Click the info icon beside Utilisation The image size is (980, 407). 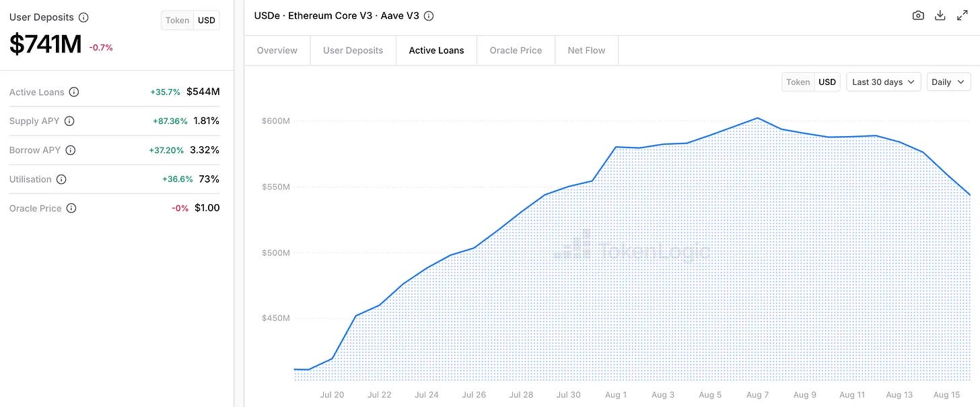click(x=61, y=179)
